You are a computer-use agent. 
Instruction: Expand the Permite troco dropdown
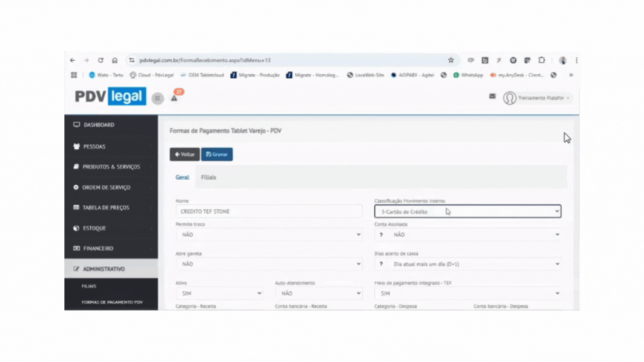point(269,235)
